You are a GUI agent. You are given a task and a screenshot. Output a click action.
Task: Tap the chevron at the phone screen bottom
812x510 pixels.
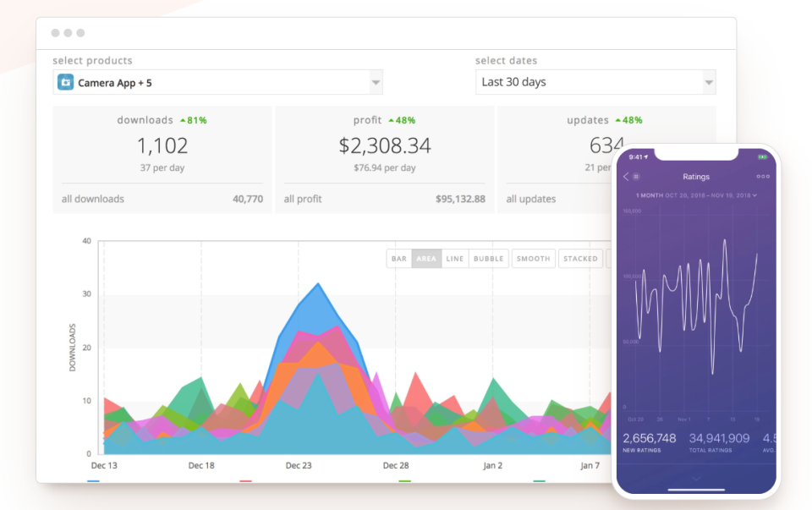[696, 478]
